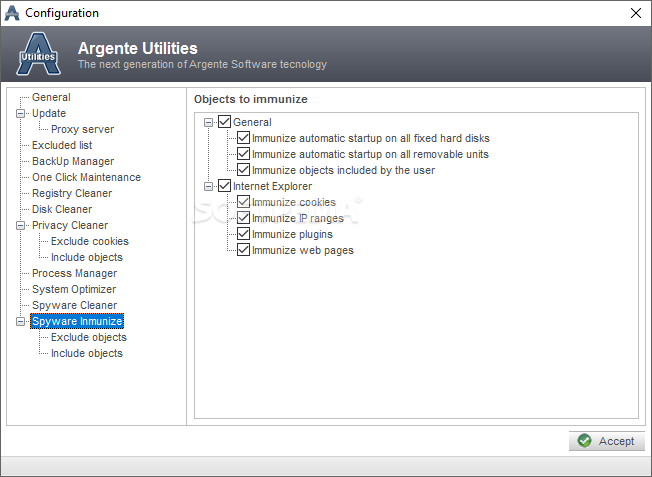Uncheck Immunize automatic startup on all removable units
Viewport: 652px width, 477px height.
tap(243, 154)
